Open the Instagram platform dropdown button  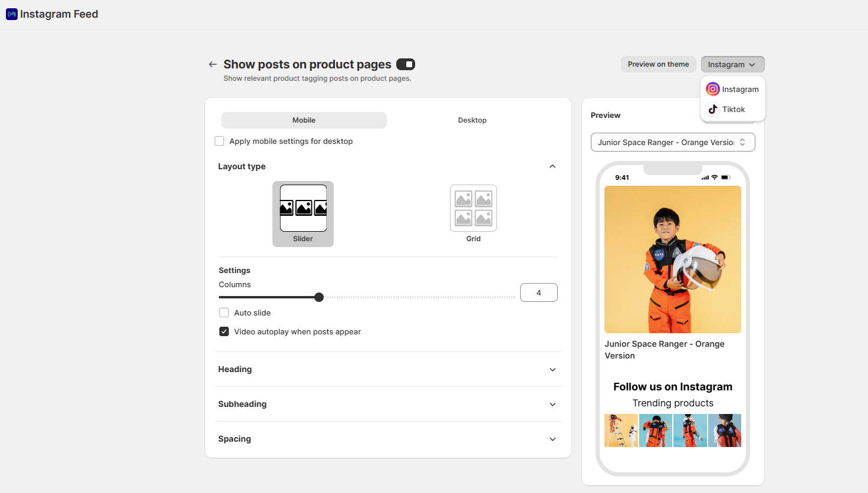coord(732,64)
